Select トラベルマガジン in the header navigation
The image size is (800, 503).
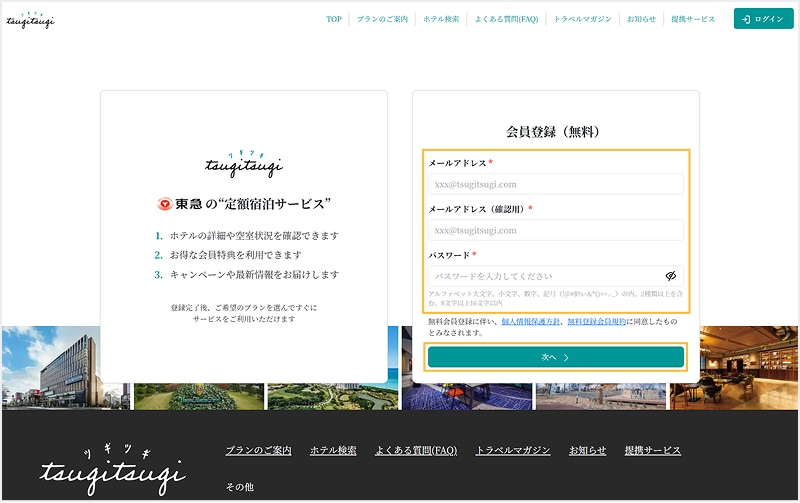click(583, 19)
